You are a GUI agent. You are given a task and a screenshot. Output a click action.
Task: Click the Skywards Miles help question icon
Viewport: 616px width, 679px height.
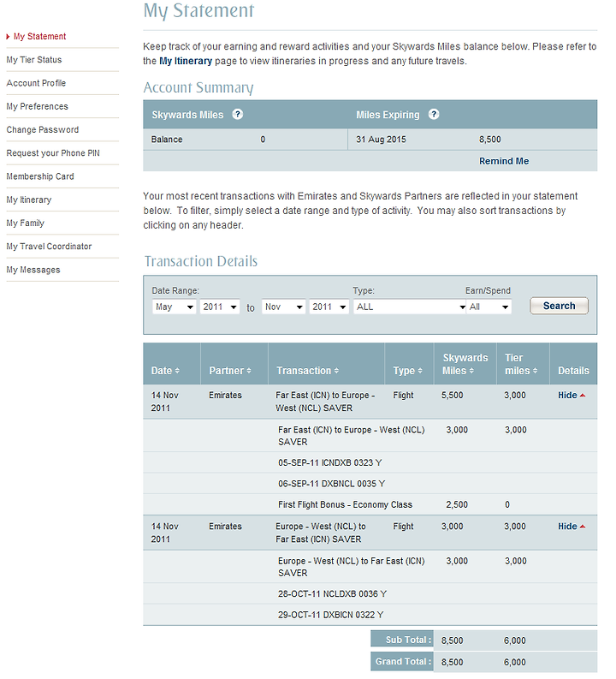[238, 115]
